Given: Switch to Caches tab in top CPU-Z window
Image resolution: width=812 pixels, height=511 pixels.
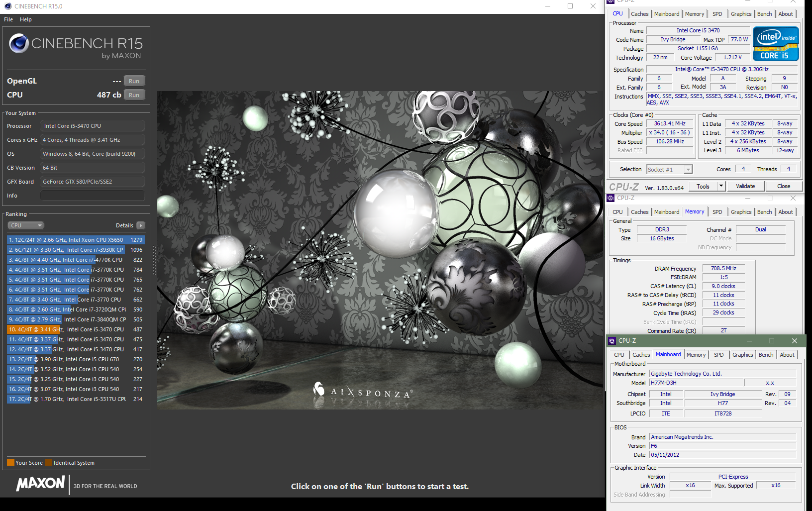Looking at the screenshot, I should point(639,14).
